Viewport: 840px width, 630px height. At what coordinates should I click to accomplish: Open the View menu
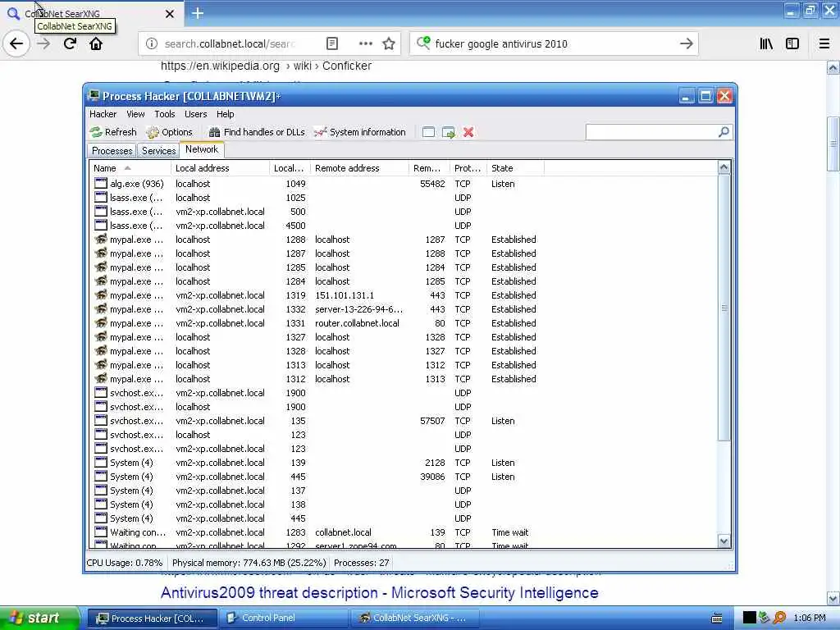tap(135, 114)
